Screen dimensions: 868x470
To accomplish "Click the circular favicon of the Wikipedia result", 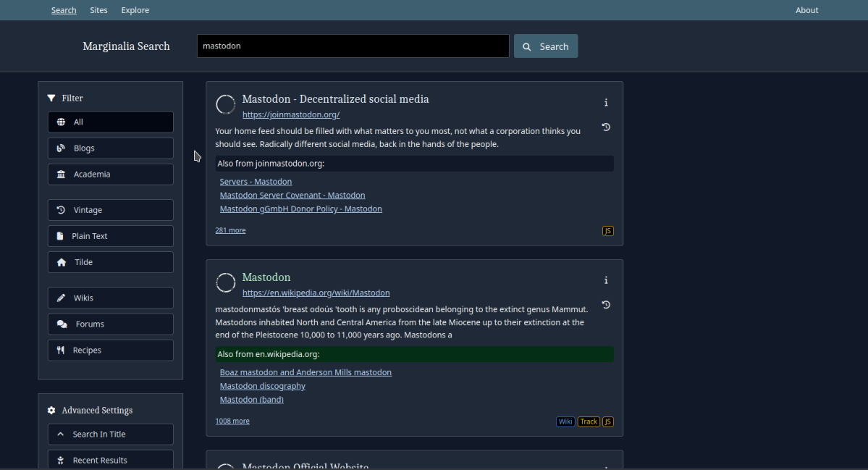I will pos(225,282).
